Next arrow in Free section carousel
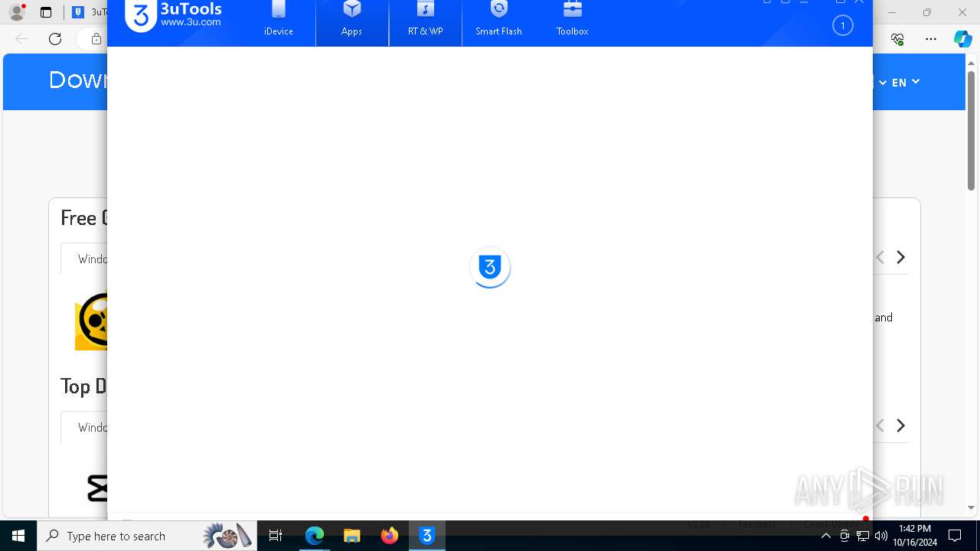 pos(901,257)
